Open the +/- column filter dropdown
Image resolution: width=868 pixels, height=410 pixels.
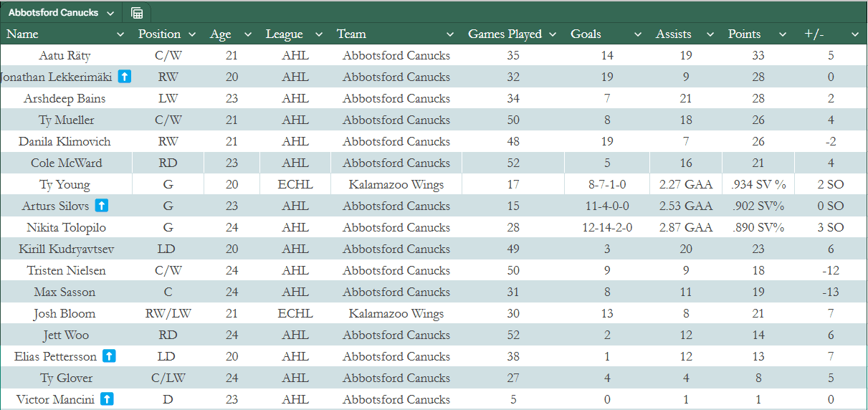tap(854, 34)
